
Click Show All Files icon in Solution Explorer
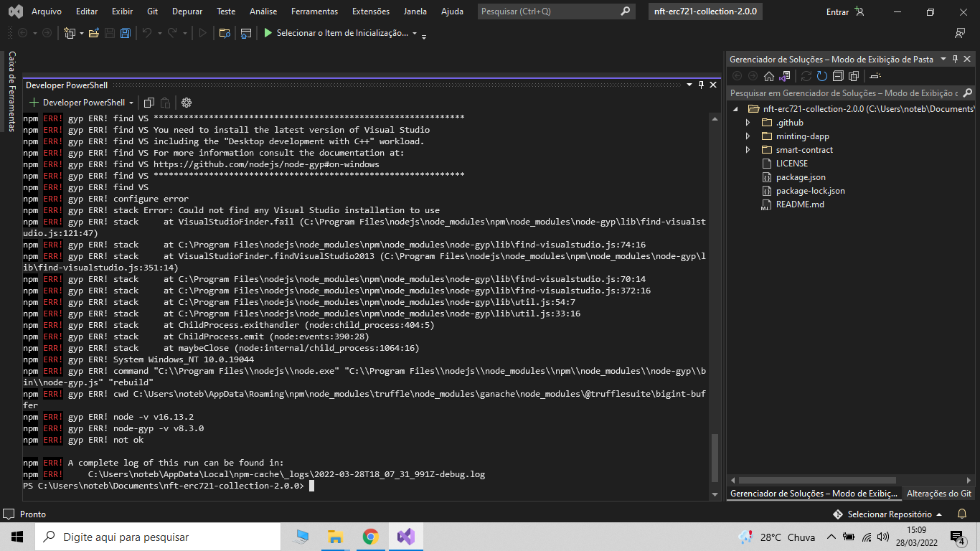point(854,76)
